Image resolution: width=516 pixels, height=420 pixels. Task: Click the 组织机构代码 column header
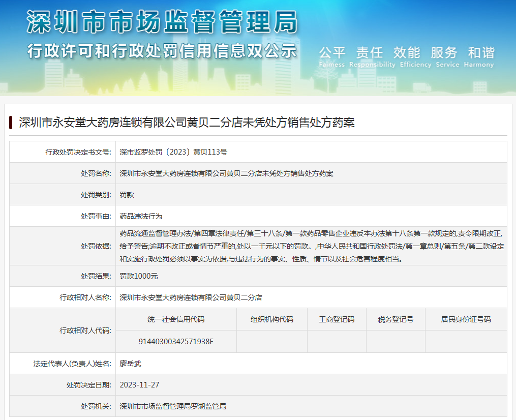(272, 319)
